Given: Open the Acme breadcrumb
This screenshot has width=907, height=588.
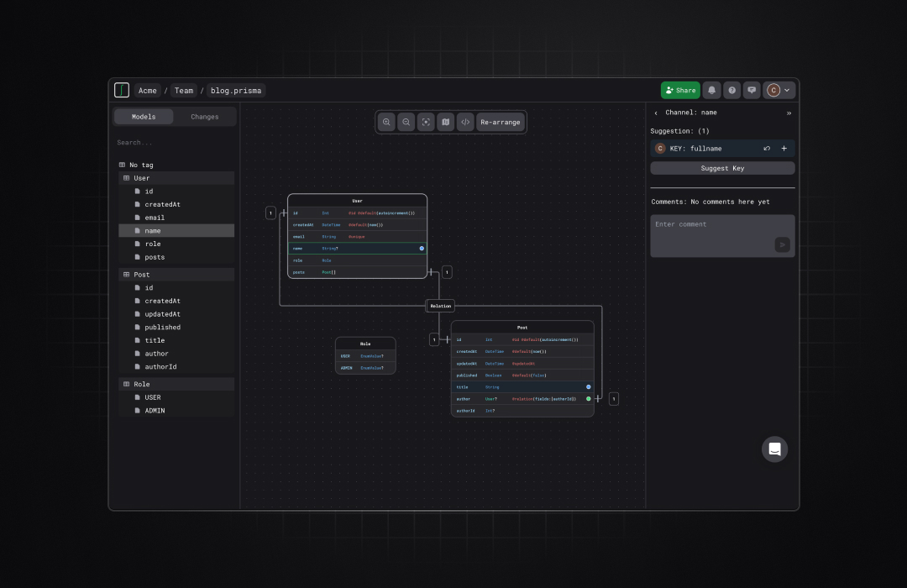Looking at the screenshot, I should tap(148, 90).
